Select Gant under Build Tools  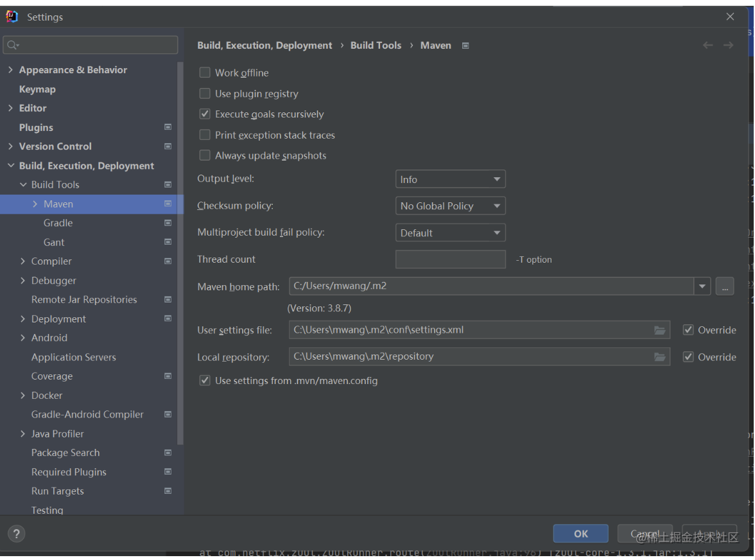(54, 242)
